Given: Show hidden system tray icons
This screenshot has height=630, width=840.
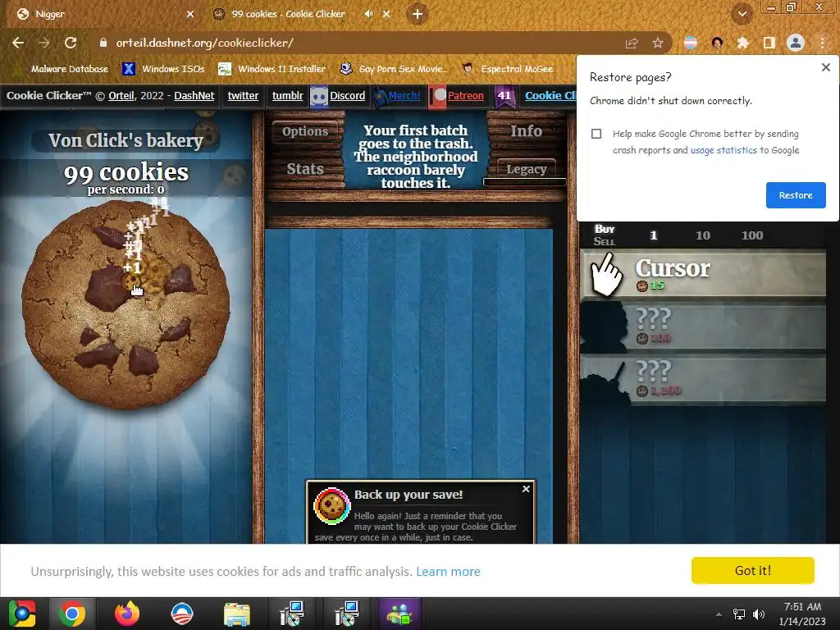Looking at the screenshot, I should [x=719, y=614].
